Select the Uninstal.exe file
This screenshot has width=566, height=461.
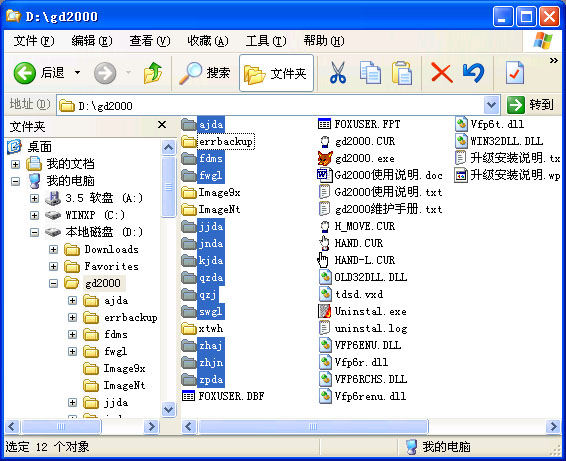(371, 311)
